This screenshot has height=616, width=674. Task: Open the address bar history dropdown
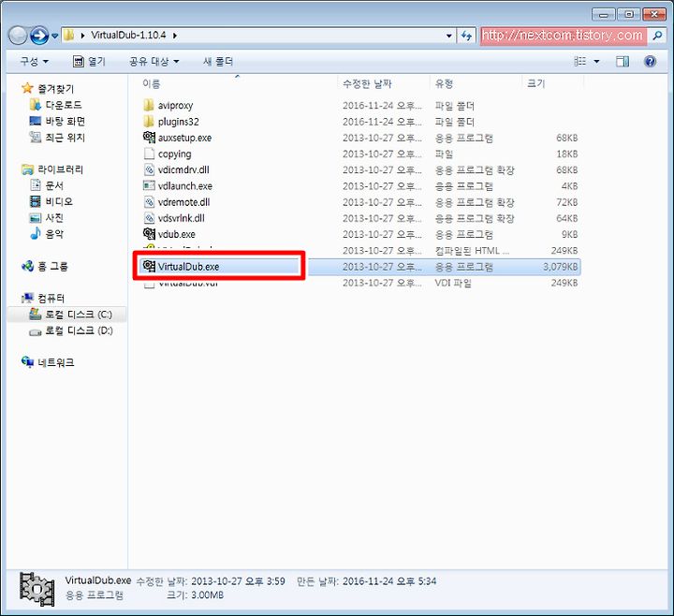pos(448,36)
